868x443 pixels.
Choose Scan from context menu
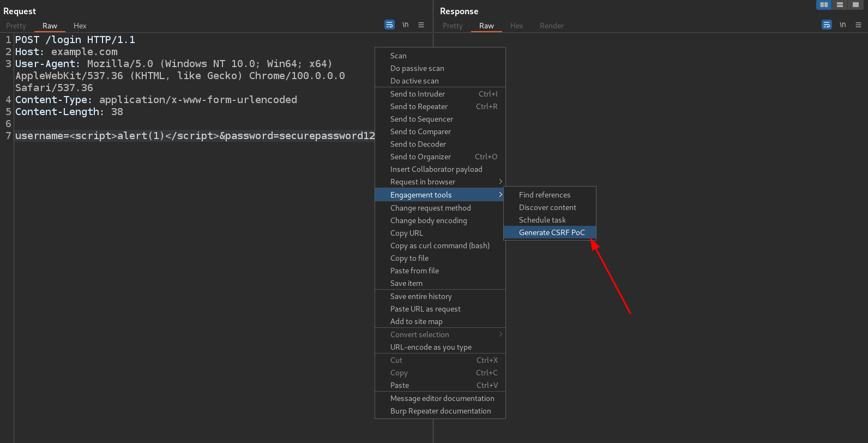click(x=440, y=56)
